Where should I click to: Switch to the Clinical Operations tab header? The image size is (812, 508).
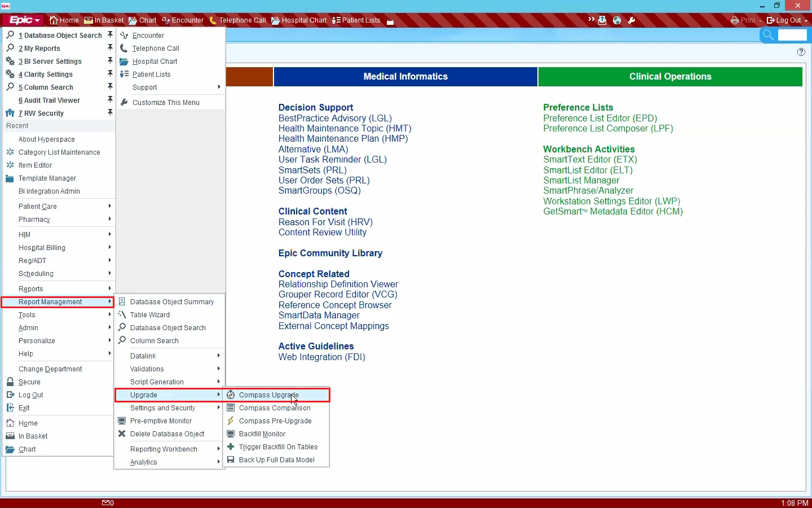point(670,77)
